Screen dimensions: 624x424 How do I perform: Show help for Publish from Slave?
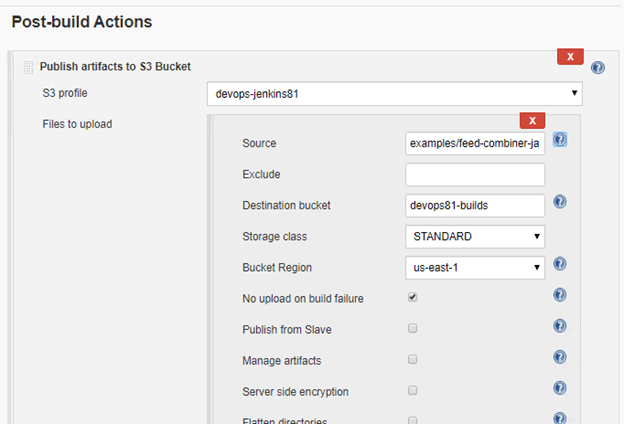tap(560, 327)
